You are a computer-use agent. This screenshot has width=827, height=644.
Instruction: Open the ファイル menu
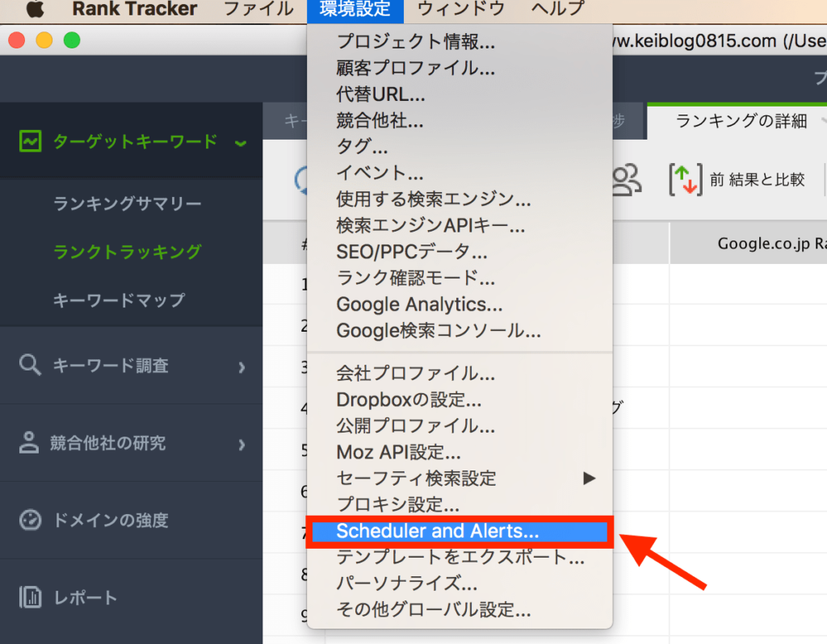(258, 8)
